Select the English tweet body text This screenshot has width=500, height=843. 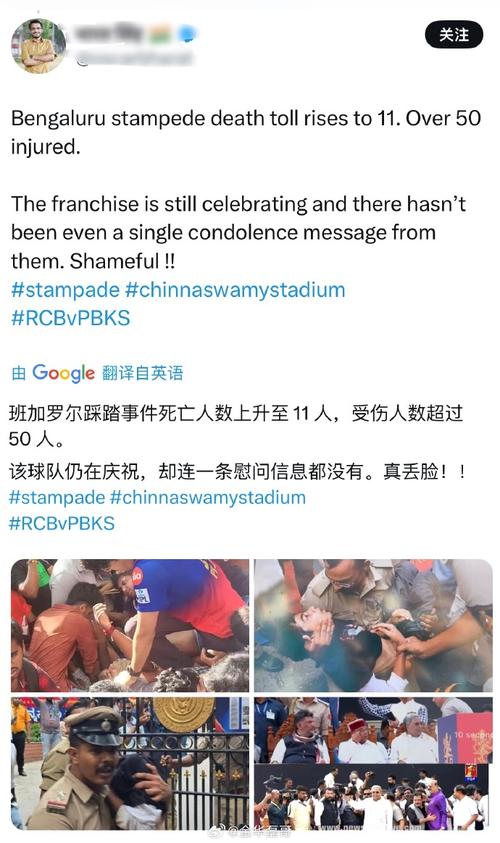(x=246, y=189)
